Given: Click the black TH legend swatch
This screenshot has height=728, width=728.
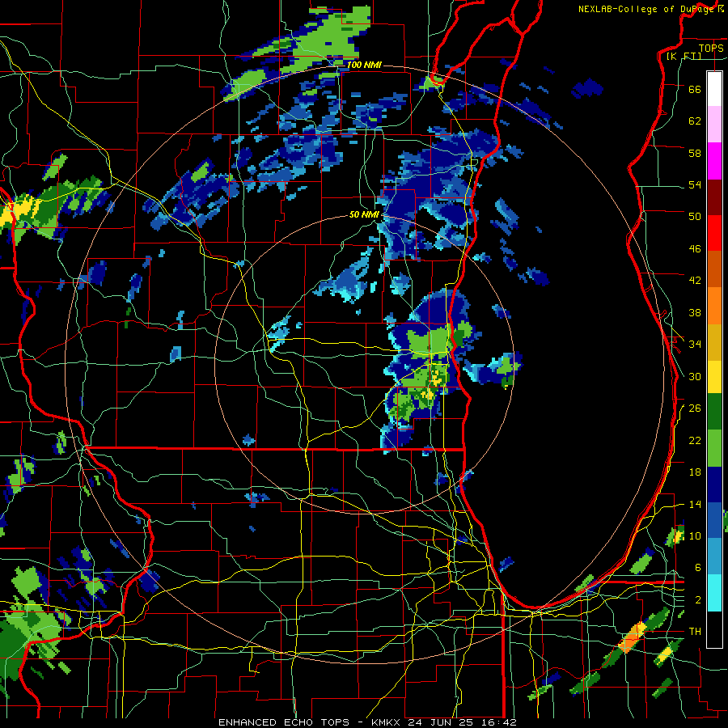Looking at the screenshot, I should (x=714, y=629).
